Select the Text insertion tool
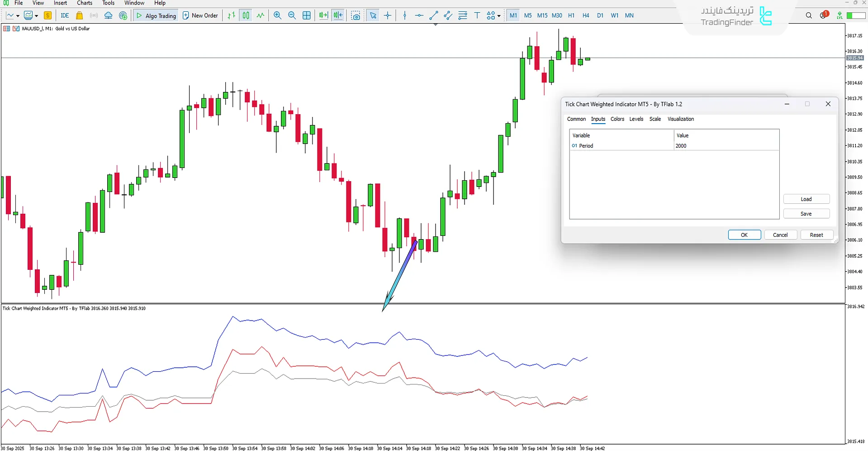 (x=477, y=15)
